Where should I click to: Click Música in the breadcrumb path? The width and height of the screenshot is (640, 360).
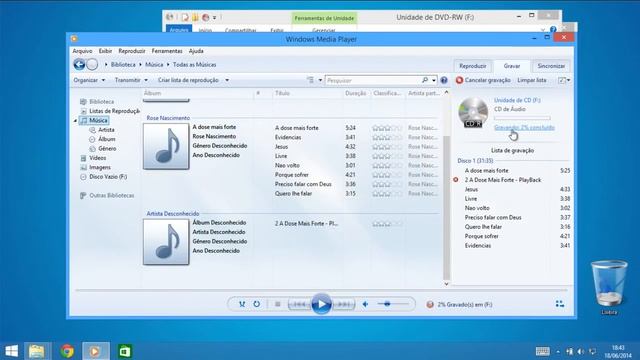point(154,64)
